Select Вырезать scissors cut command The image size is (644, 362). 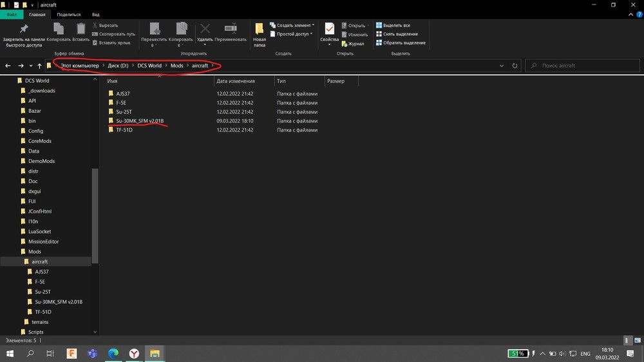(x=105, y=26)
